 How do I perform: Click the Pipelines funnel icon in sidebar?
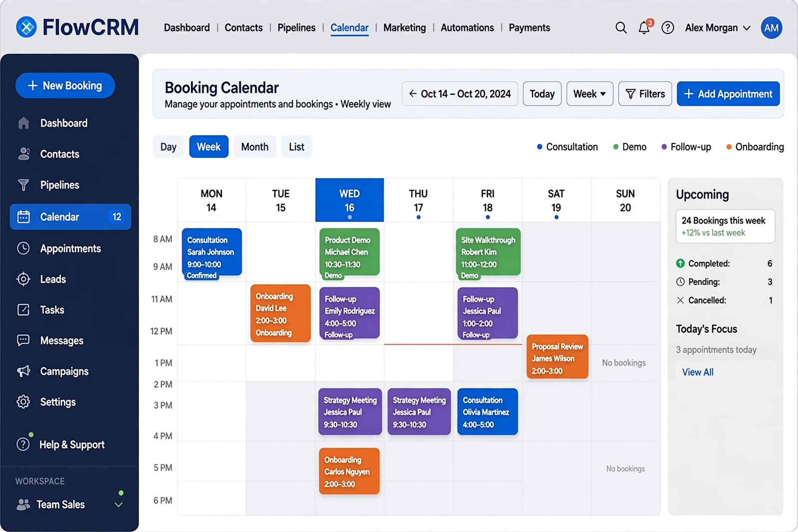click(x=23, y=185)
